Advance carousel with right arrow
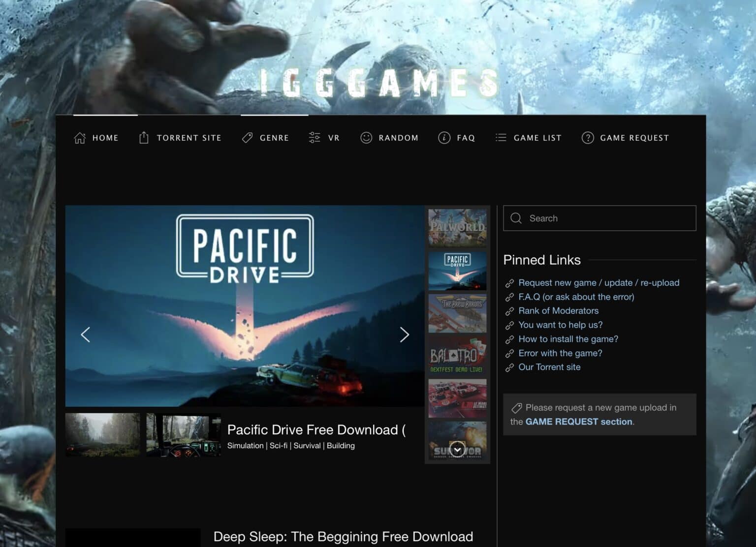The height and width of the screenshot is (547, 756). point(405,334)
